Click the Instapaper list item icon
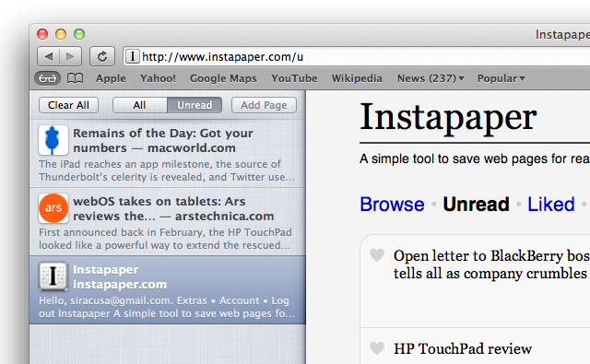The height and width of the screenshot is (364, 590). (53, 276)
